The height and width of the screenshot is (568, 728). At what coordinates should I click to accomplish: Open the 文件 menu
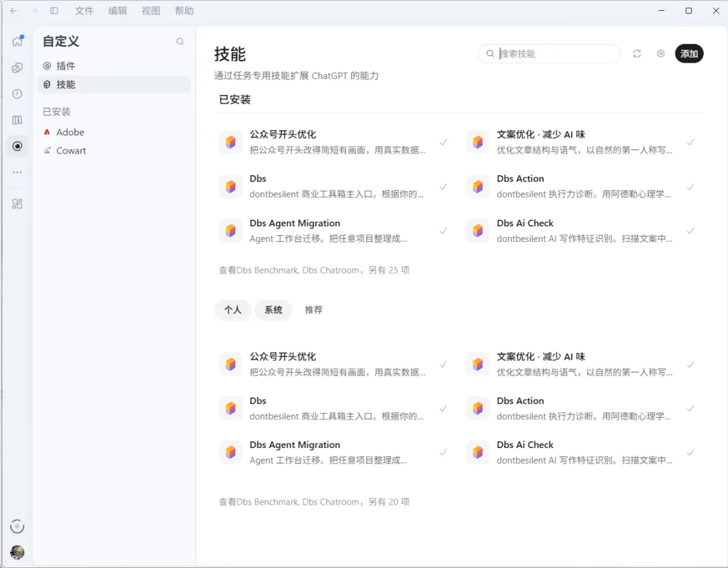tap(84, 11)
